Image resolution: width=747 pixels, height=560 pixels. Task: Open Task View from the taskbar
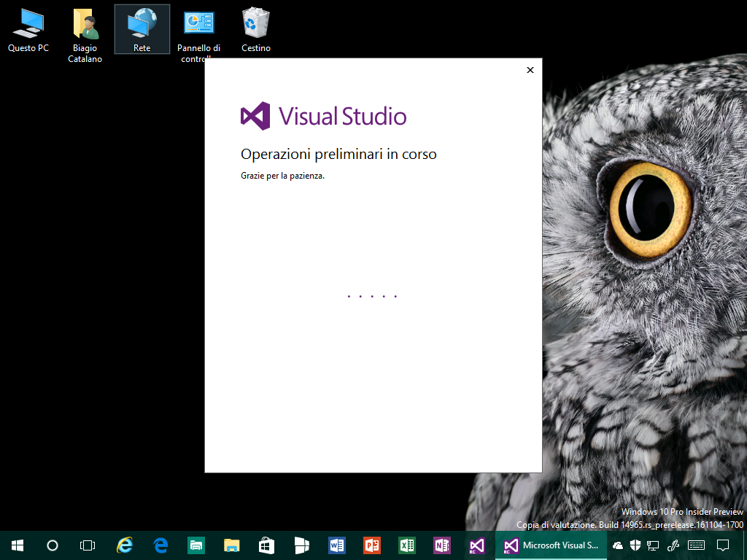88,545
